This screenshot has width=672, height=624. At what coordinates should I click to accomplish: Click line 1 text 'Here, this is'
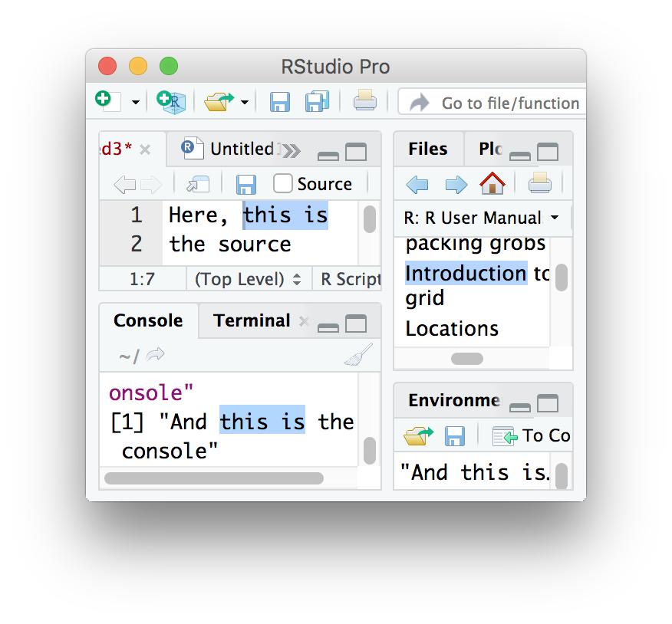point(248,215)
